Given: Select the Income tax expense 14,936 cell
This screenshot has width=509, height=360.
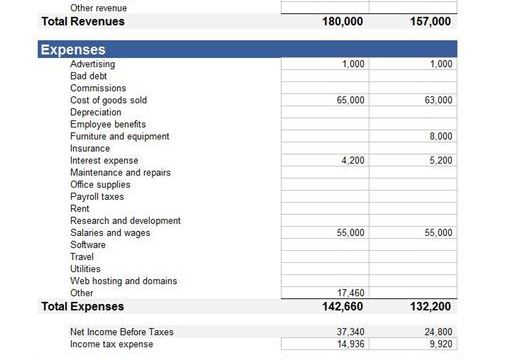Looking at the screenshot, I should pyautogui.click(x=325, y=344).
